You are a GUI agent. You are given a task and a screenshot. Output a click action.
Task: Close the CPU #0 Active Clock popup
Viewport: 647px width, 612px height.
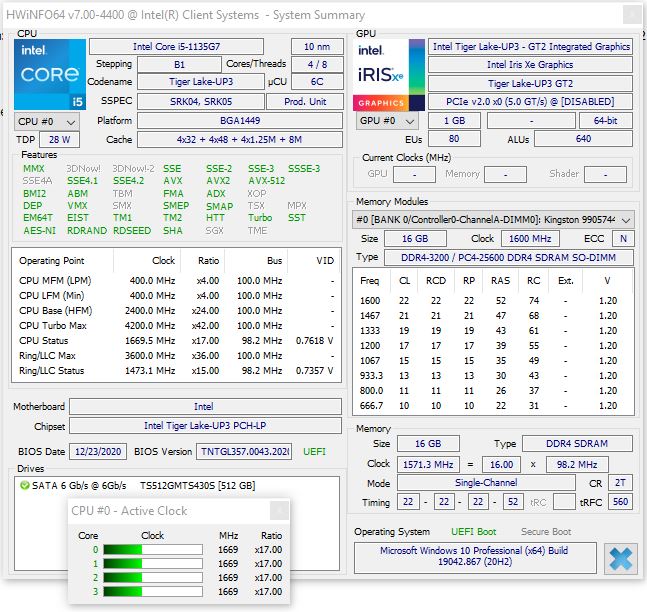click(x=279, y=511)
